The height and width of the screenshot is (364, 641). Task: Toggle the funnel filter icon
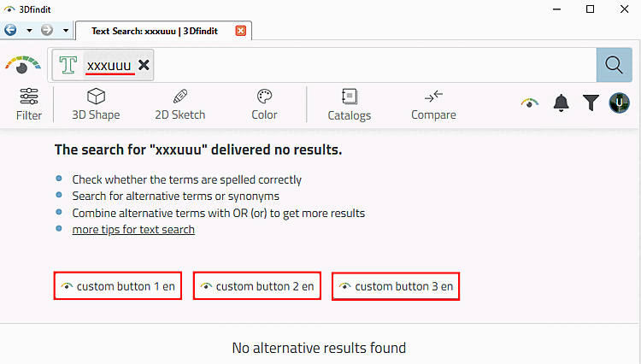click(x=591, y=103)
